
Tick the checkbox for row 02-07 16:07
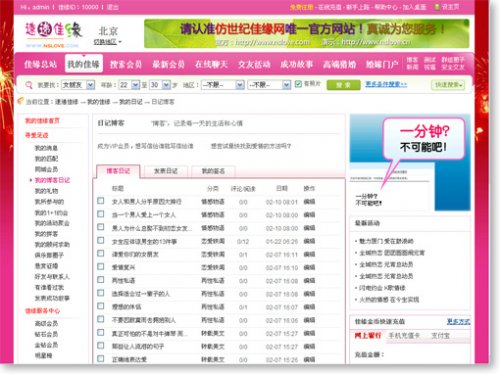(101, 306)
